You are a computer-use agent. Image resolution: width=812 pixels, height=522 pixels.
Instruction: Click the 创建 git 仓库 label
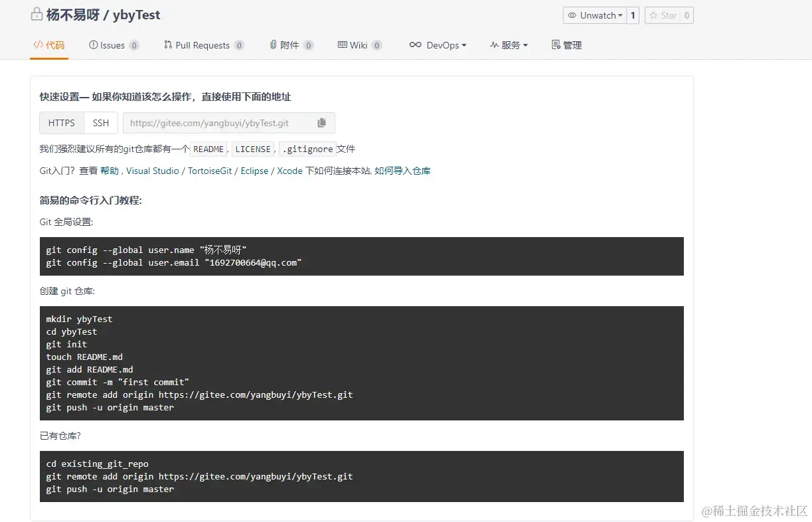(x=68, y=291)
